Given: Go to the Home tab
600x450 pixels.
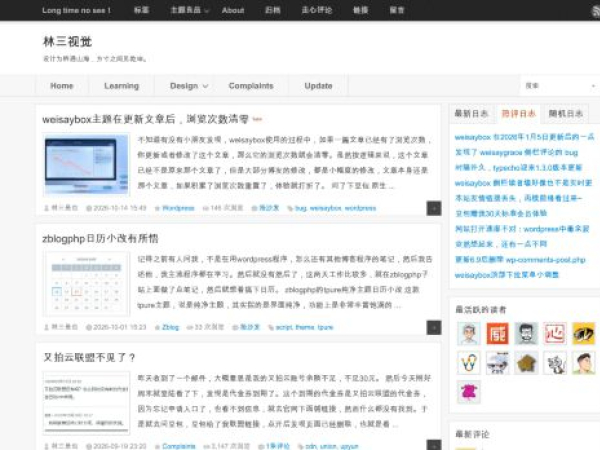Looking at the screenshot, I should click(x=62, y=86).
